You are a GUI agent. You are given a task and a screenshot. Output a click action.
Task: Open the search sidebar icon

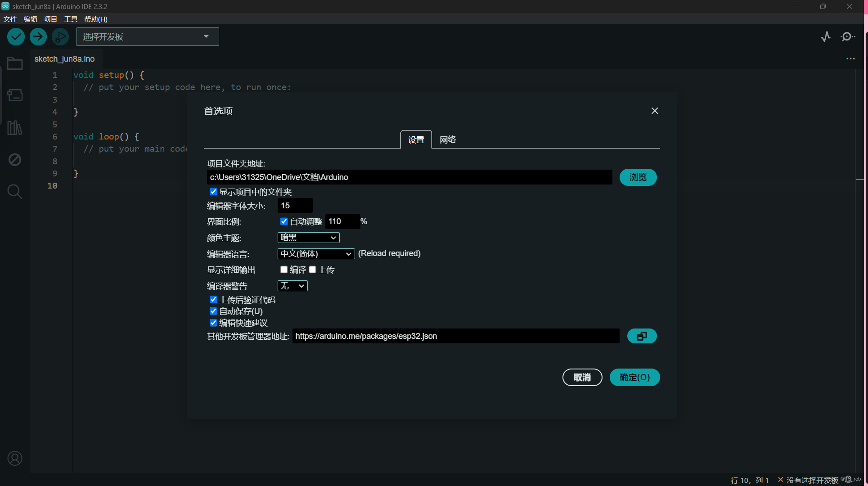click(14, 192)
